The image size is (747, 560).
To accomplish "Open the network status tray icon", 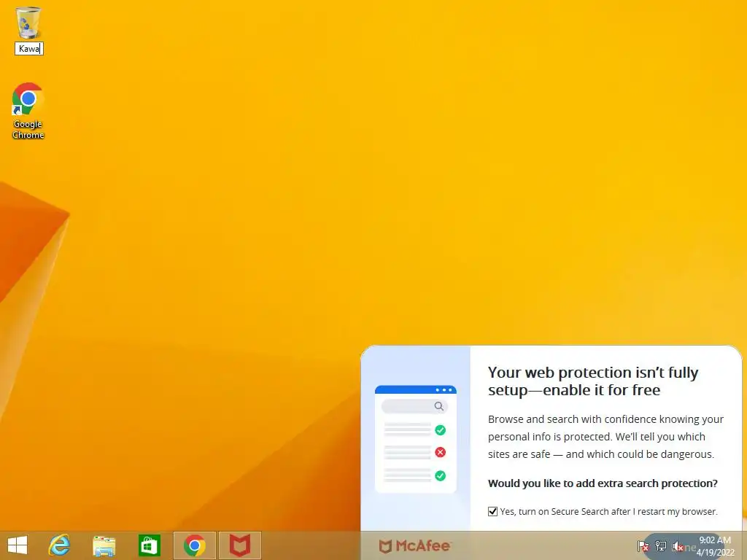I will click(660, 546).
